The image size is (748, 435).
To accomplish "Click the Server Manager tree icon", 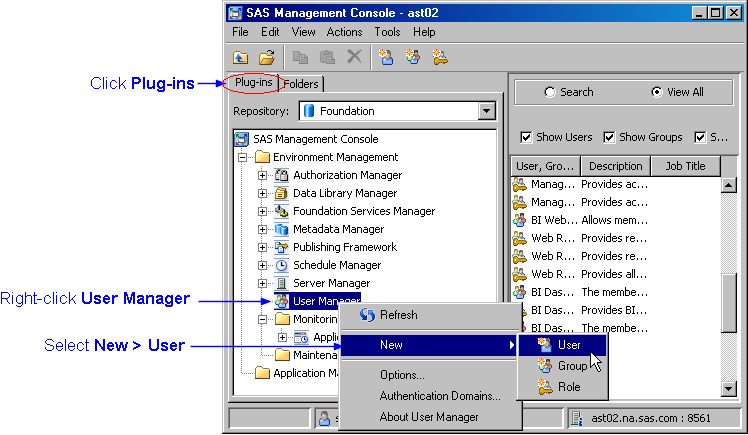I will 282,284.
